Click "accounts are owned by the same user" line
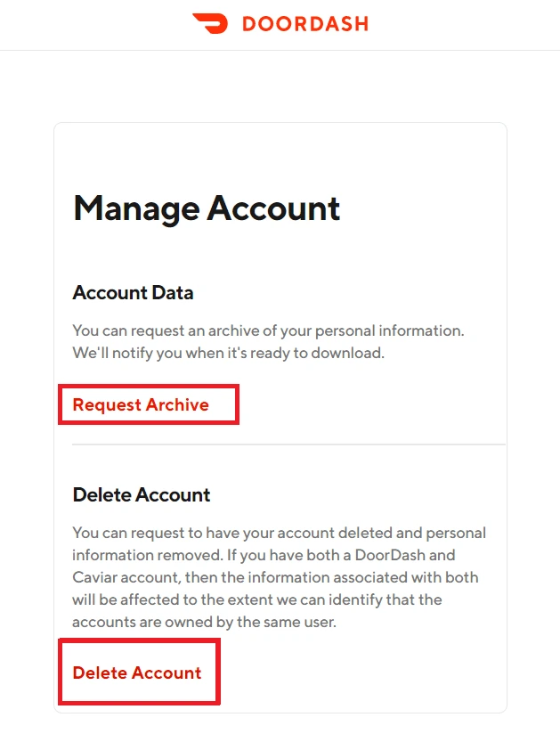The height and width of the screenshot is (742, 560). pos(204,622)
